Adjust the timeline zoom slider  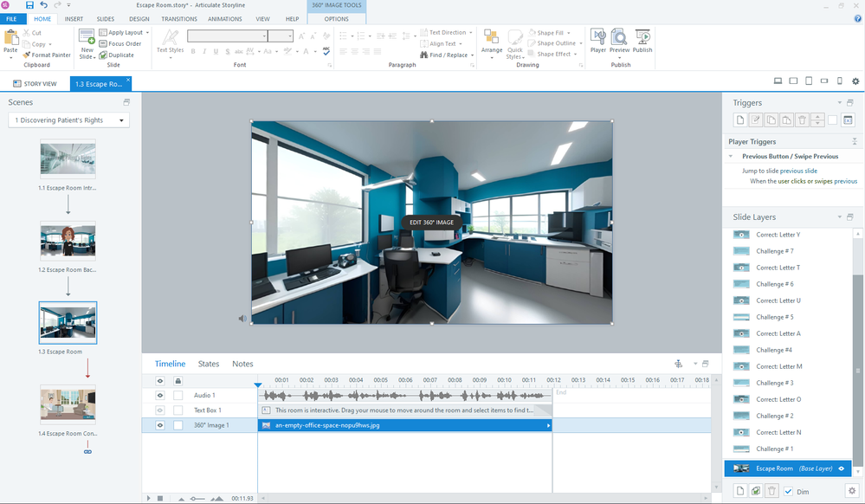[x=199, y=499]
